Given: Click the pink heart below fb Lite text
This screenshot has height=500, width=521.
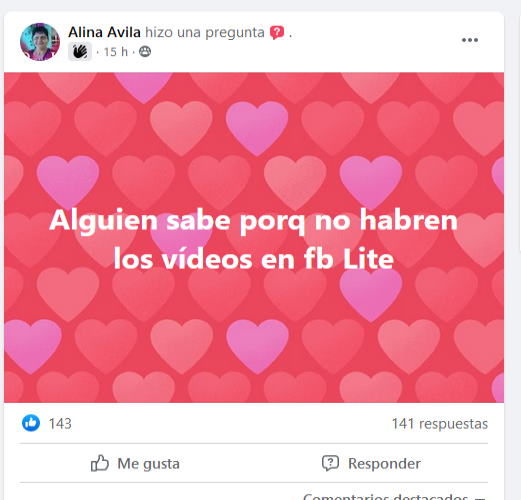Looking at the screenshot, I should pyautogui.click(x=371, y=295).
